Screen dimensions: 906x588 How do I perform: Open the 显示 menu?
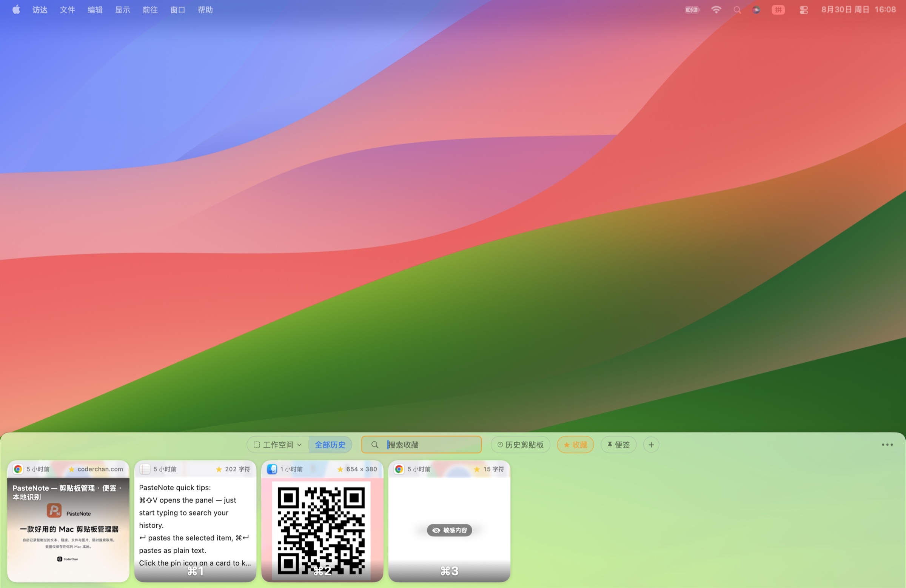click(123, 10)
